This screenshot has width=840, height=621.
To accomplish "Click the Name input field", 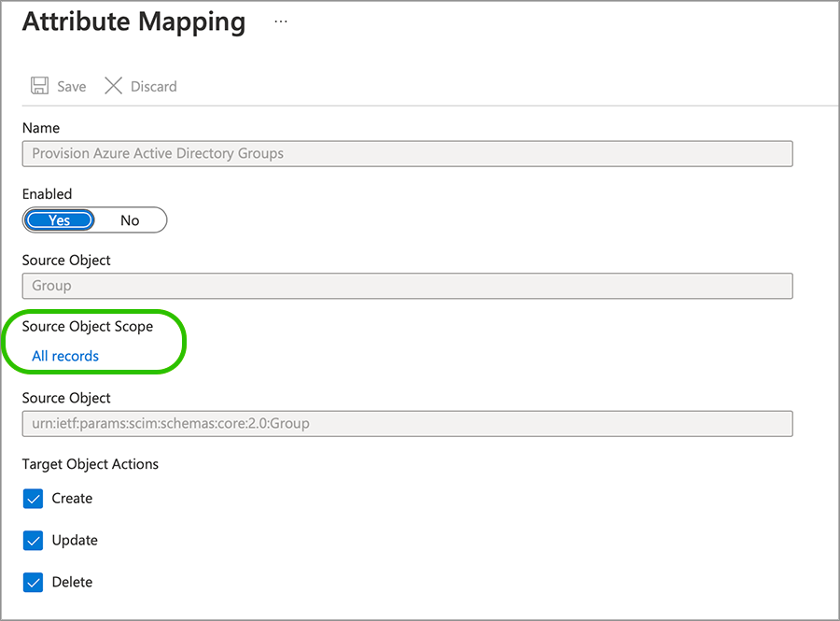I will pos(407,153).
